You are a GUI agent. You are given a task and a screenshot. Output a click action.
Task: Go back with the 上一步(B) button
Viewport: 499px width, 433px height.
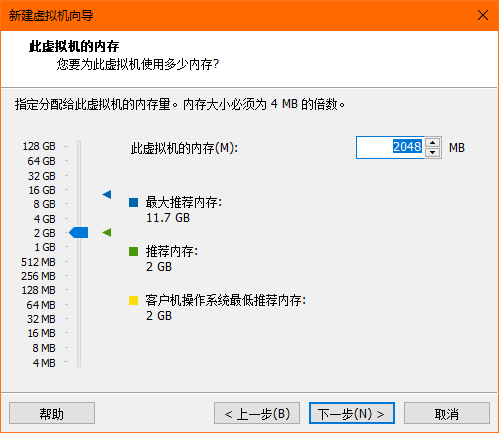coord(257,413)
